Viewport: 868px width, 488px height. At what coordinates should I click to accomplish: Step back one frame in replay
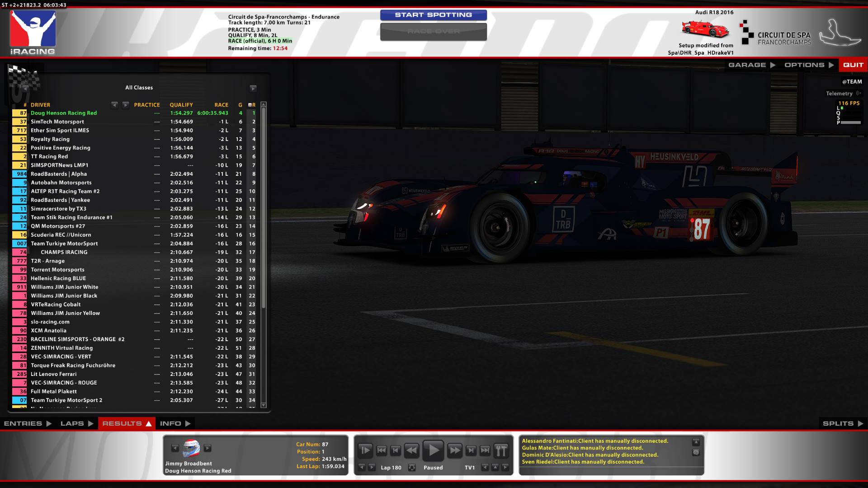click(x=396, y=450)
